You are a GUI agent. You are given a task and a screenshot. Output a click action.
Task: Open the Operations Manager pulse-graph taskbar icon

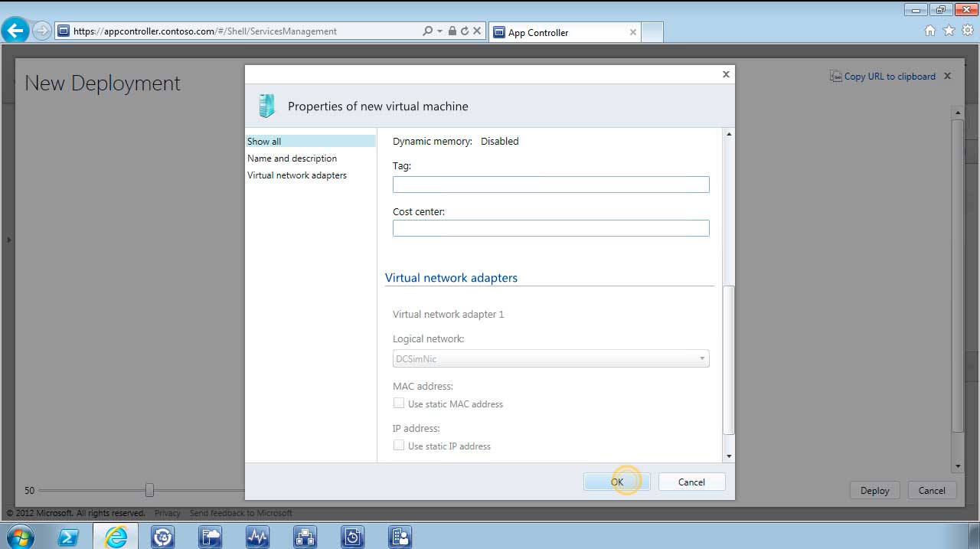257,537
